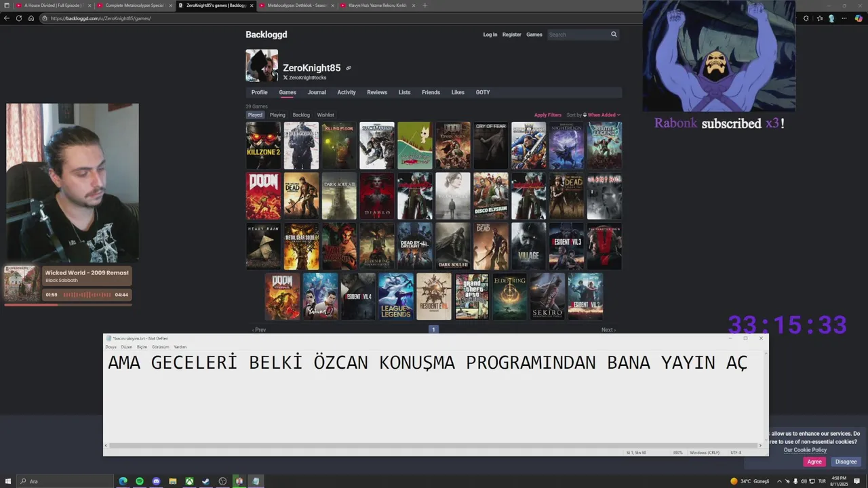
Task: Open the Lists tab
Action: pyautogui.click(x=404, y=92)
